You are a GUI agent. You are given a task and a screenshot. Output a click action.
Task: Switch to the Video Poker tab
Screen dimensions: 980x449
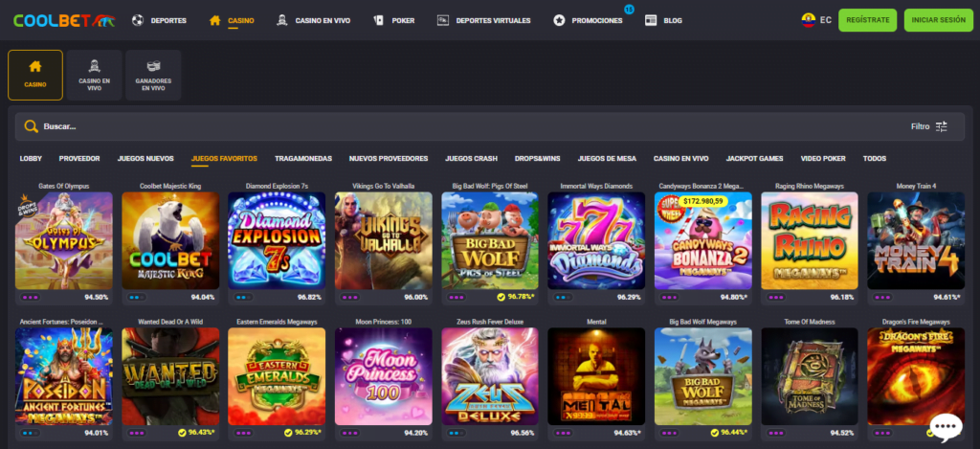(x=823, y=159)
